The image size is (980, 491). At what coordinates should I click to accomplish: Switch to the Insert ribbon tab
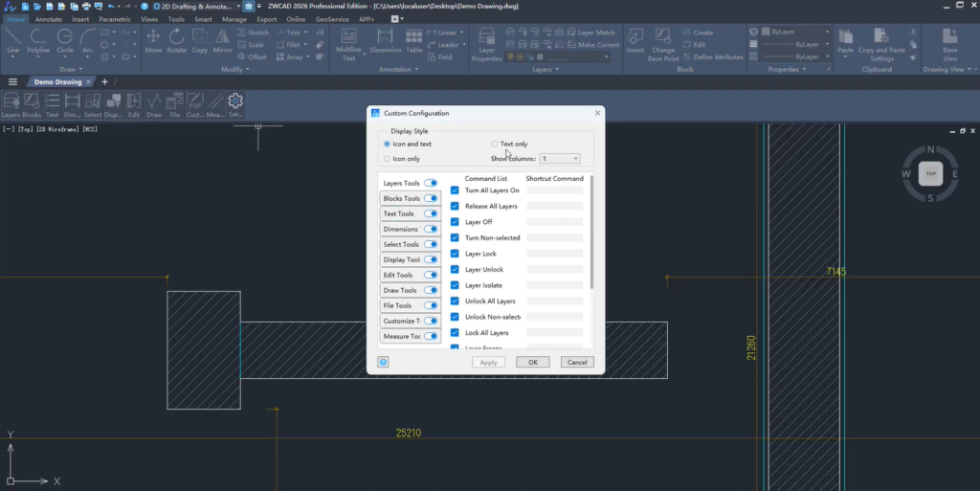pyautogui.click(x=80, y=19)
